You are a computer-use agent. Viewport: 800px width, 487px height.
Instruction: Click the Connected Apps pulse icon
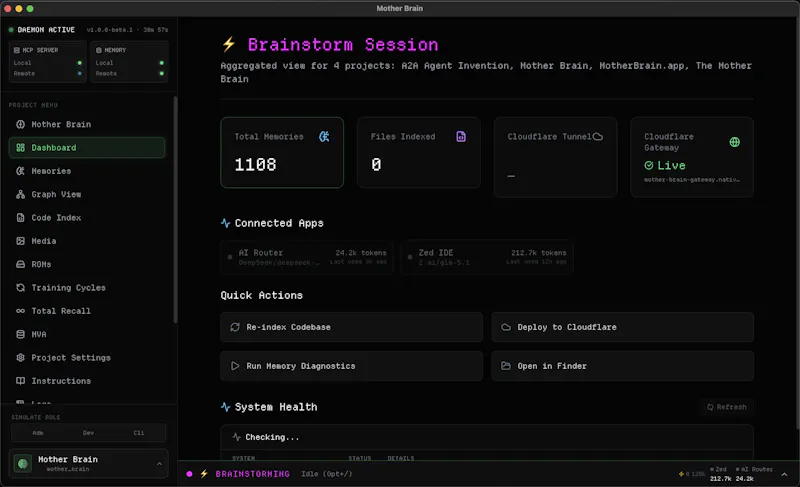point(226,223)
